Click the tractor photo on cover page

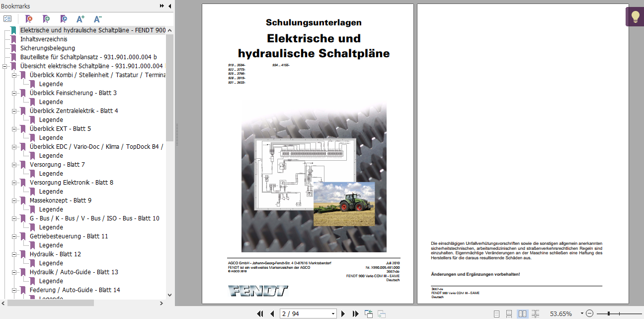pos(344,205)
